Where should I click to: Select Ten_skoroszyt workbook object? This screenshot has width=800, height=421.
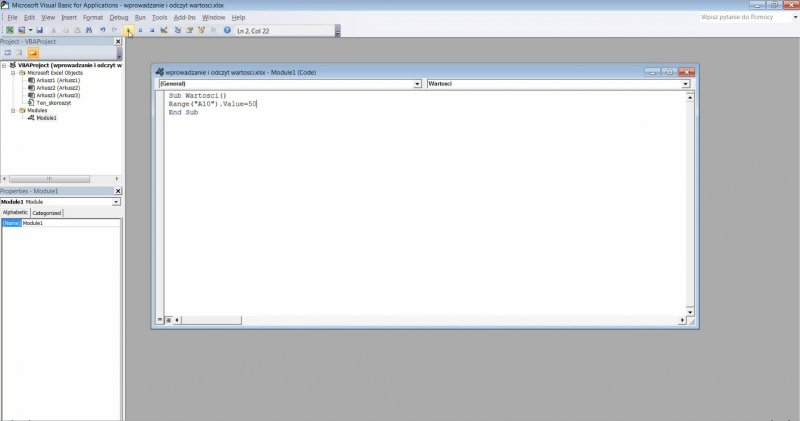(x=55, y=103)
